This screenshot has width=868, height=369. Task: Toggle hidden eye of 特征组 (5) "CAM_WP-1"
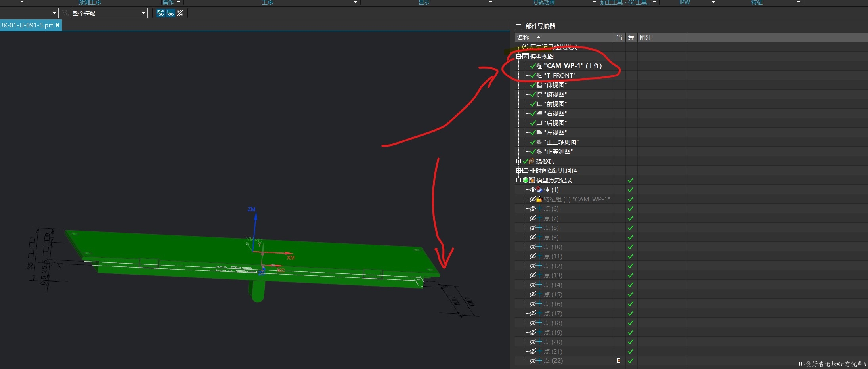coord(533,199)
